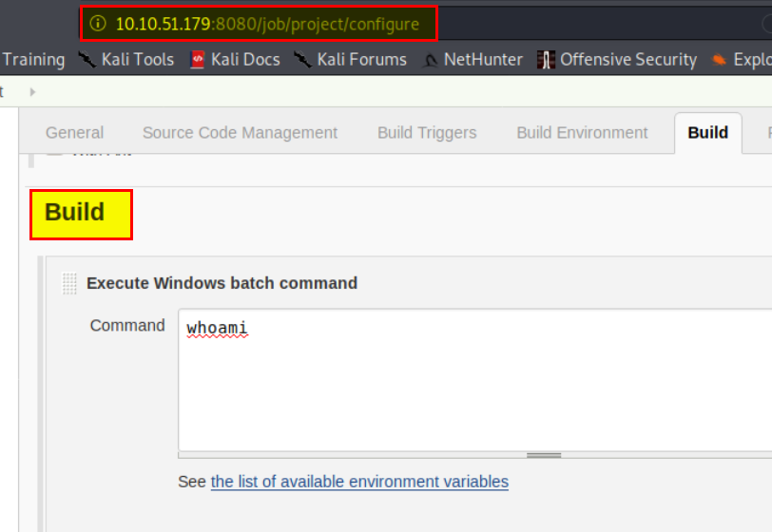Grab the batch command step drag handle
The width and height of the screenshot is (772, 532).
coord(69,283)
